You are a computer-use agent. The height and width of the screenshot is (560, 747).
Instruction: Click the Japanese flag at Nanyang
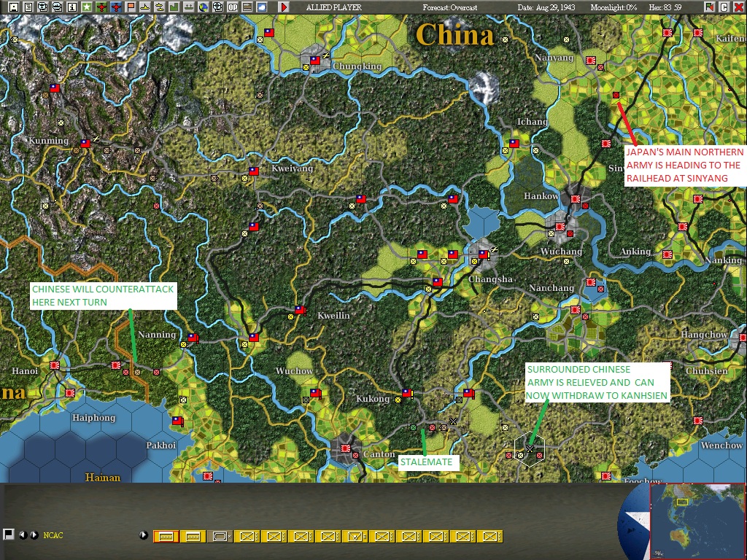(591, 61)
